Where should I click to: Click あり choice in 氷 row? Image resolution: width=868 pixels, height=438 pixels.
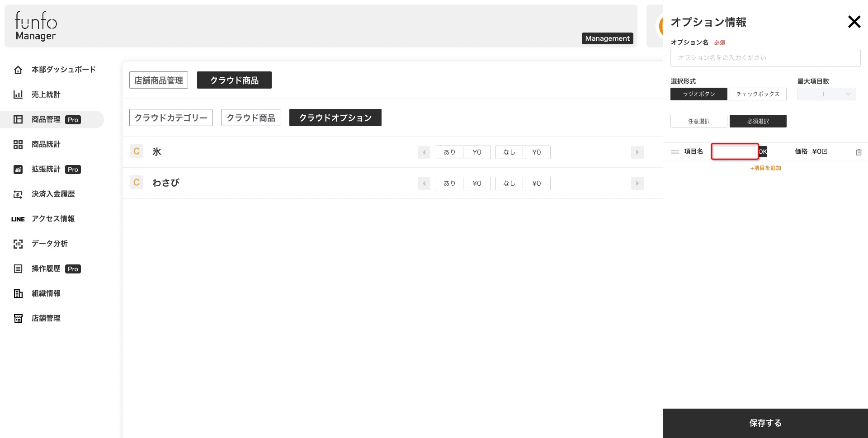[449, 152]
